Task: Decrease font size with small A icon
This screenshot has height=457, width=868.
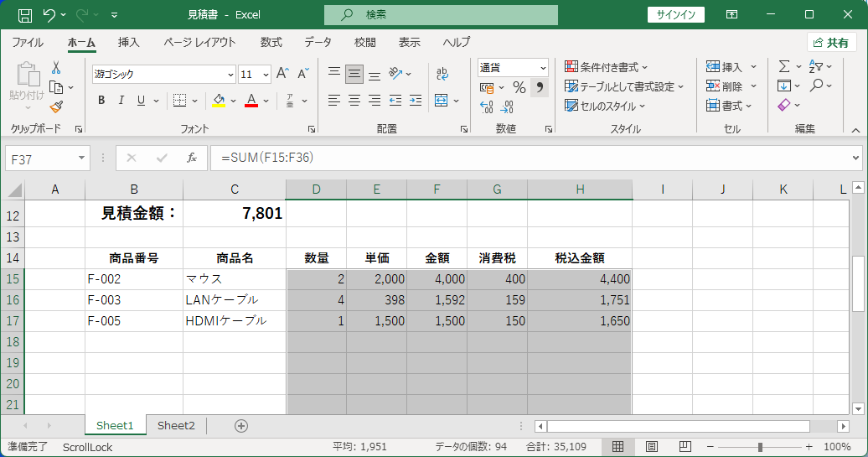Action: [302, 74]
